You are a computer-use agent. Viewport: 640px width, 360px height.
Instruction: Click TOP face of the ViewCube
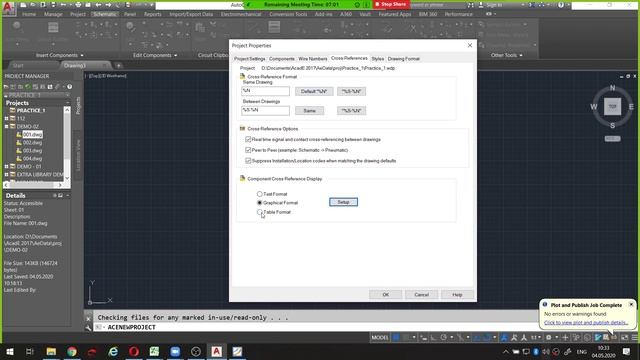click(x=612, y=107)
